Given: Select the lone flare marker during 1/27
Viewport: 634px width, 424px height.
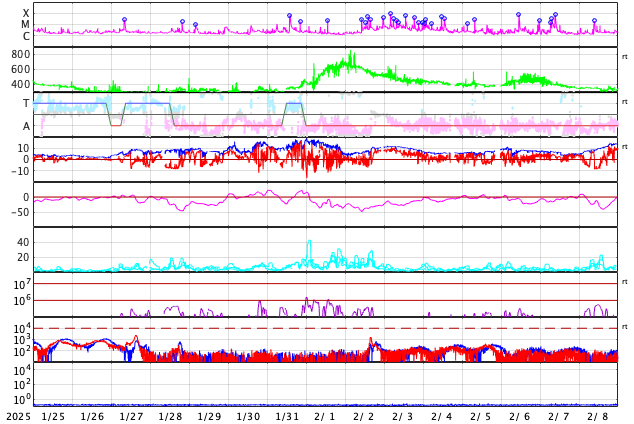Looking at the screenshot, I should pyautogui.click(x=125, y=19).
